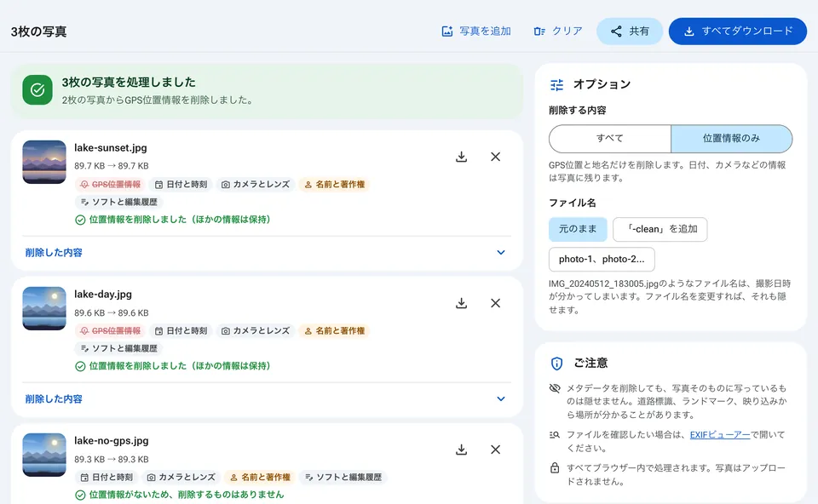
Task: Click the 写真を追加 button
Action: [x=475, y=31]
